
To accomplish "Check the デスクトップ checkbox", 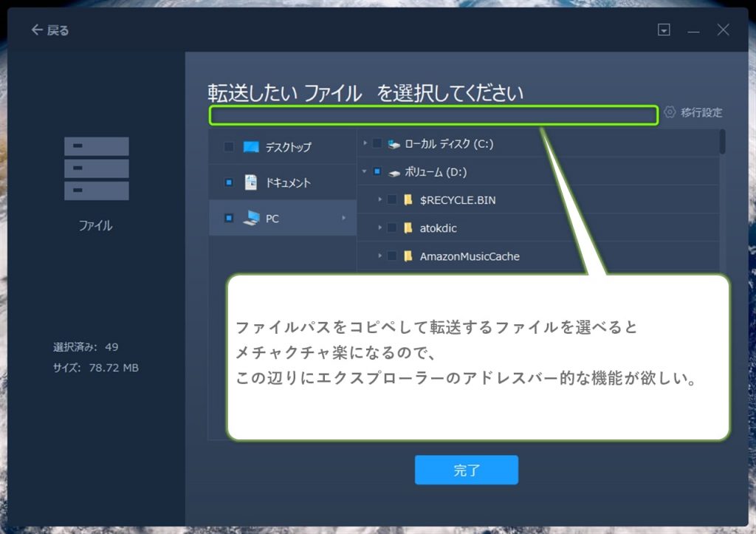I will point(229,147).
